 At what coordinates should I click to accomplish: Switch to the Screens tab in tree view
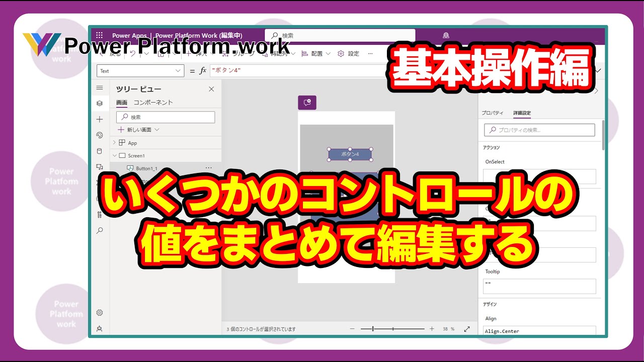122,103
